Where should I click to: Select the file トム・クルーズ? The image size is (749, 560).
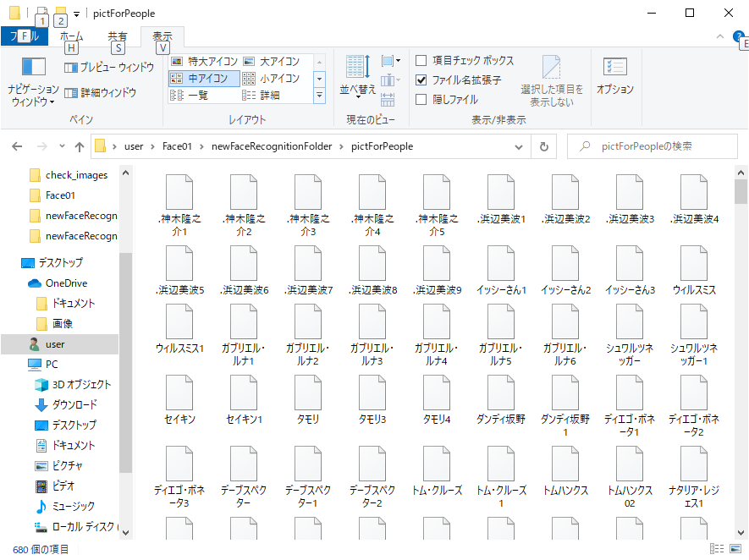(x=437, y=471)
